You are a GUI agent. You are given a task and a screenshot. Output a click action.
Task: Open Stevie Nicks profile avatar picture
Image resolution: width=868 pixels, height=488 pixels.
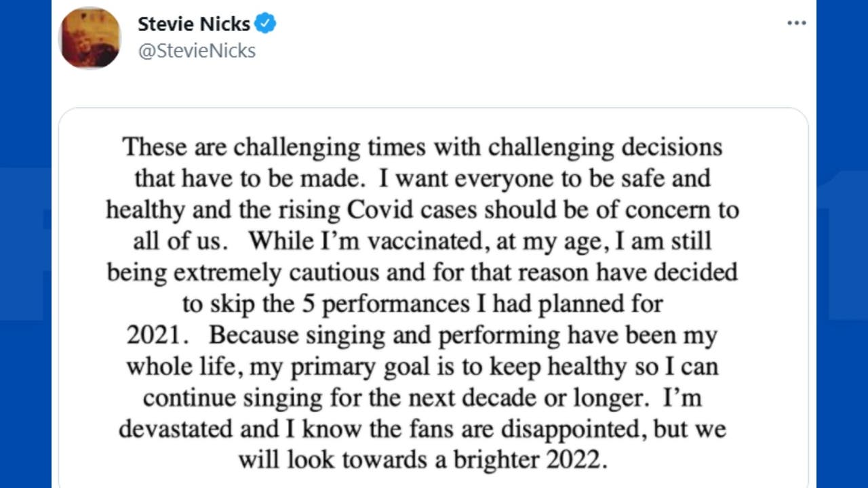point(90,39)
